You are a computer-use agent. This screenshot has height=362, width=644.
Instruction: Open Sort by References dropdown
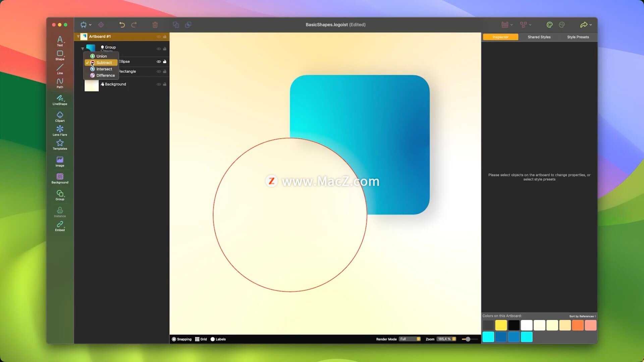click(582, 316)
